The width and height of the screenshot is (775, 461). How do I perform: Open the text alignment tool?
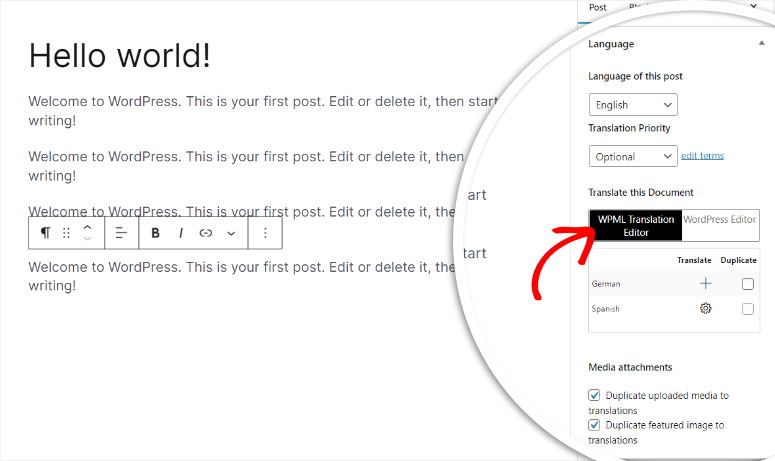pyautogui.click(x=121, y=233)
